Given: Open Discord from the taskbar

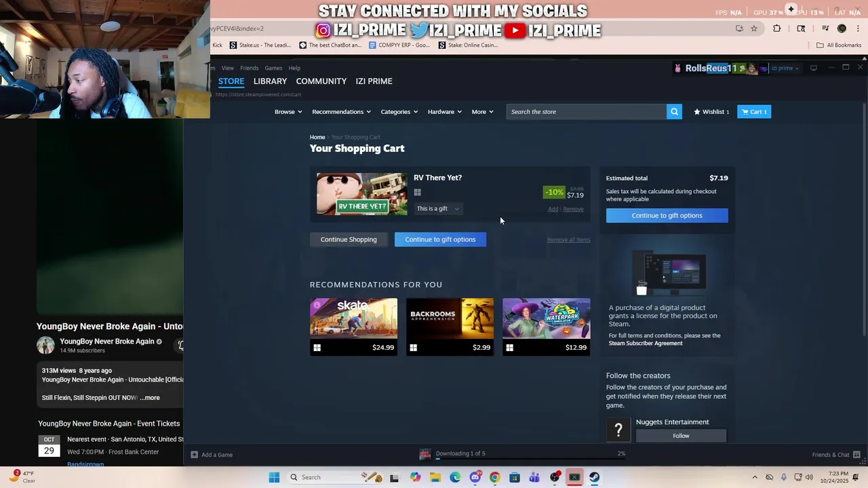Looking at the screenshot, I should (x=475, y=477).
